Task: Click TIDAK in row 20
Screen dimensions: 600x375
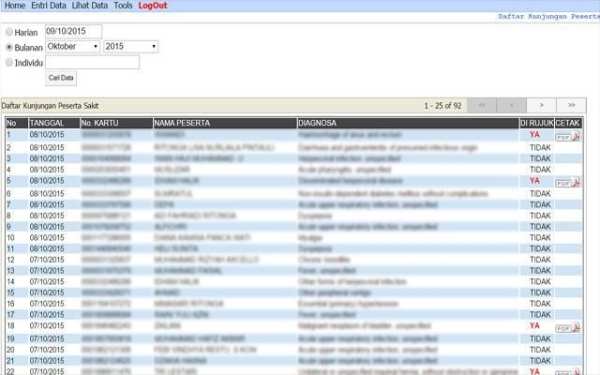Action: [540, 350]
